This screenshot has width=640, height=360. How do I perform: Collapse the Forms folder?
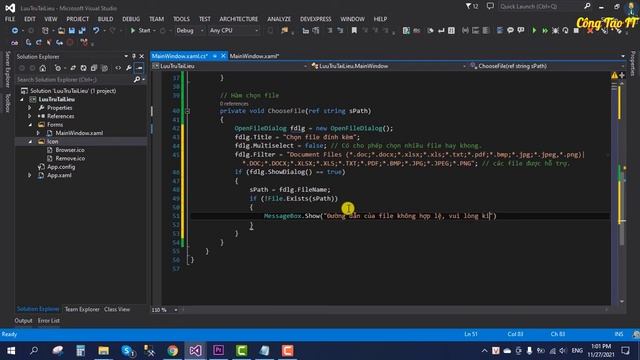click(x=30, y=124)
